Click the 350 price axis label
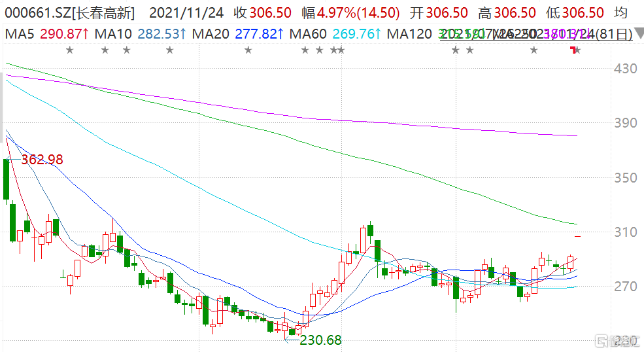 tap(626, 178)
